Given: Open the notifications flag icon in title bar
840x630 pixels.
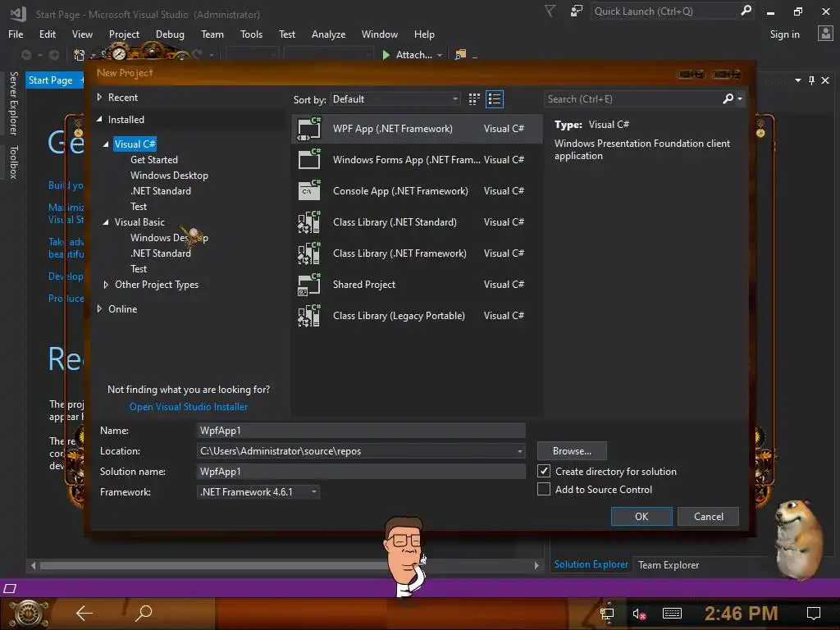Looking at the screenshot, I should point(550,11).
